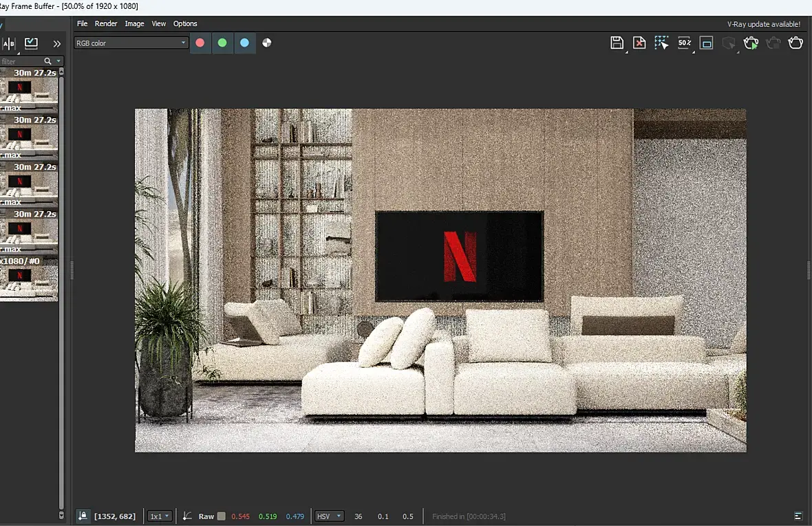Clear the frame buffer image
Image resolution: width=812 pixels, height=526 pixels.
pos(639,43)
